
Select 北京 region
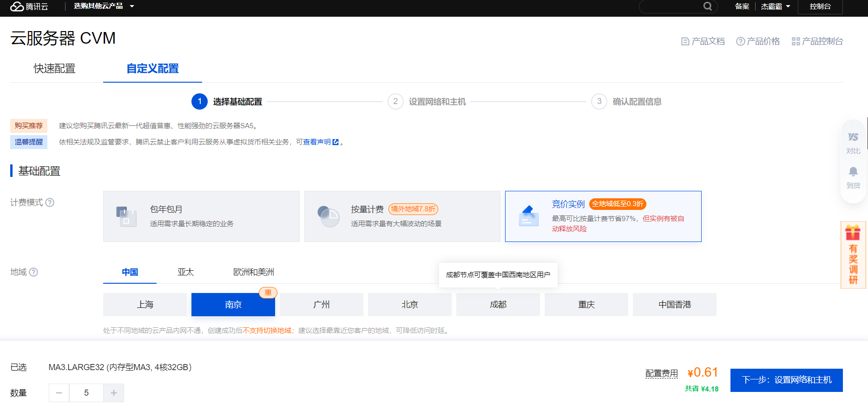click(x=410, y=305)
